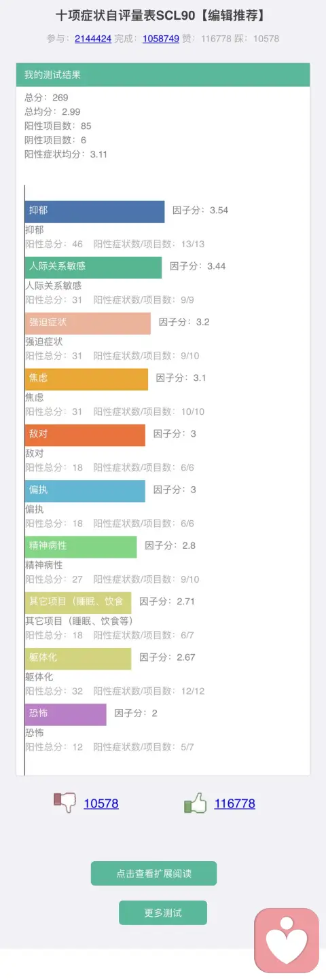Select the blue 抑郁 bar
The width and height of the screenshot is (326, 980).
[95, 211]
